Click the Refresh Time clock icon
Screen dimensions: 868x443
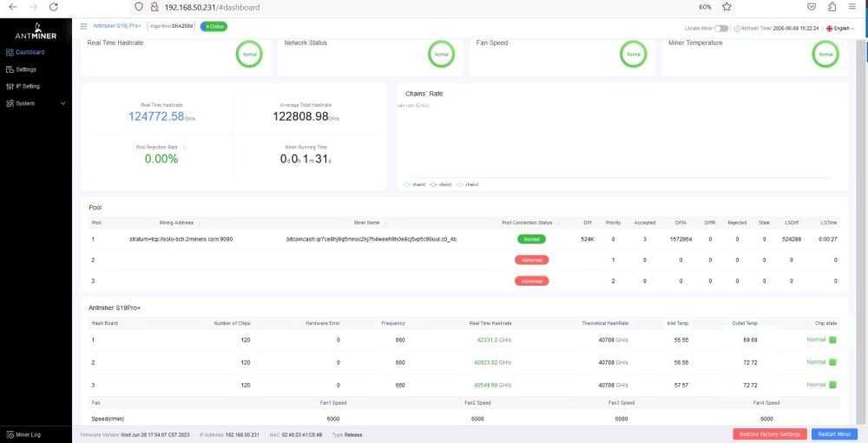point(737,29)
